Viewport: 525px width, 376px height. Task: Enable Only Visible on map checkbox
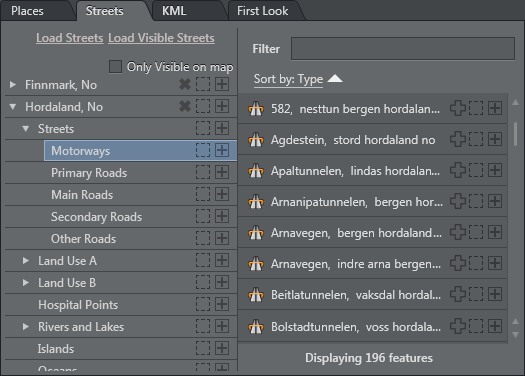coord(115,66)
